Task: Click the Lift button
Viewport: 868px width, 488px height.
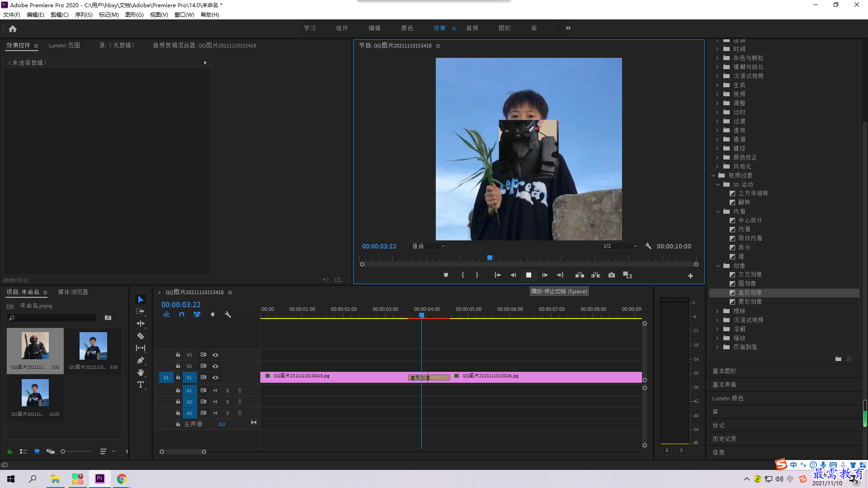Action: (x=580, y=275)
